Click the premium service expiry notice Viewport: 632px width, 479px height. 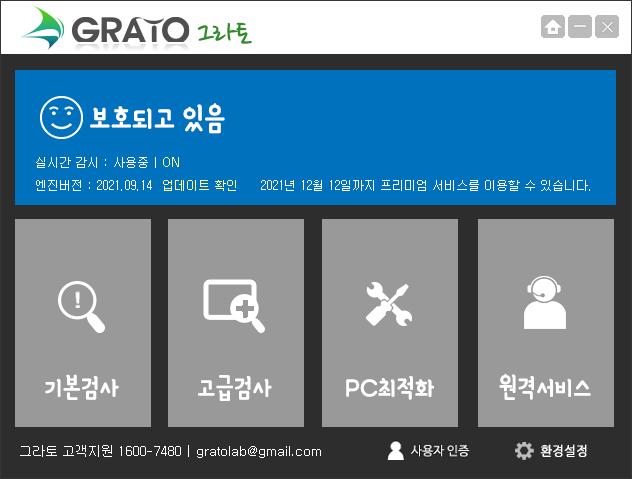coord(425,185)
